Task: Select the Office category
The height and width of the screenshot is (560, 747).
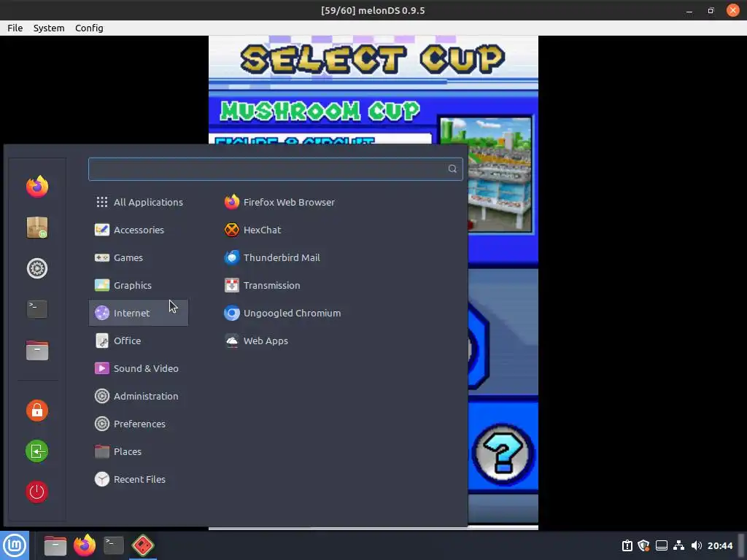Action: [139, 341]
